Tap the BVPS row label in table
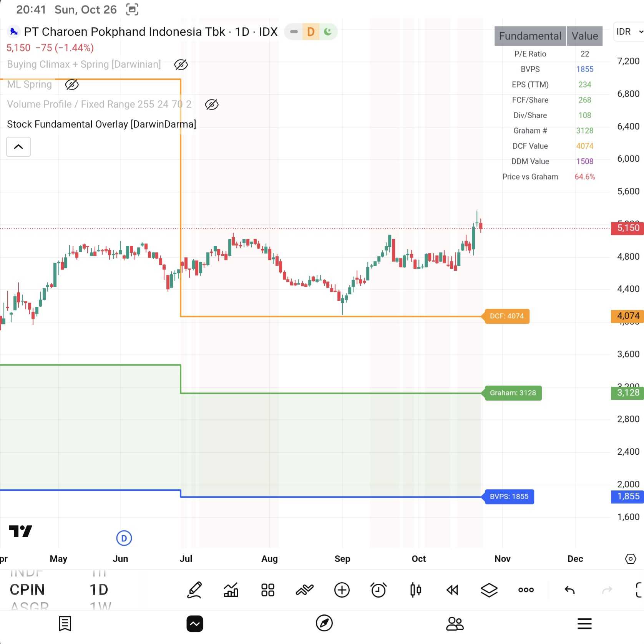644x644 pixels. pyautogui.click(x=530, y=69)
